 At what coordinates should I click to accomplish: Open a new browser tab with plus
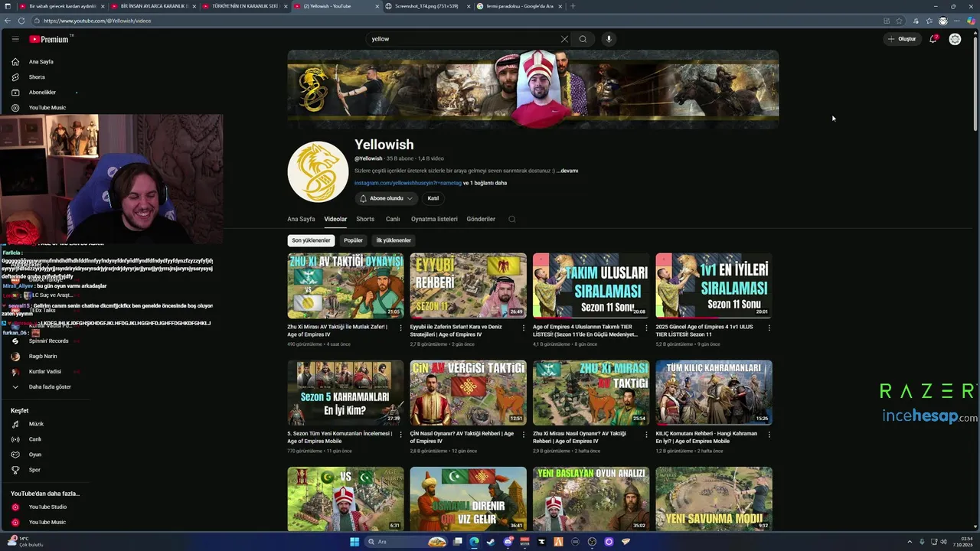pos(573,6)
